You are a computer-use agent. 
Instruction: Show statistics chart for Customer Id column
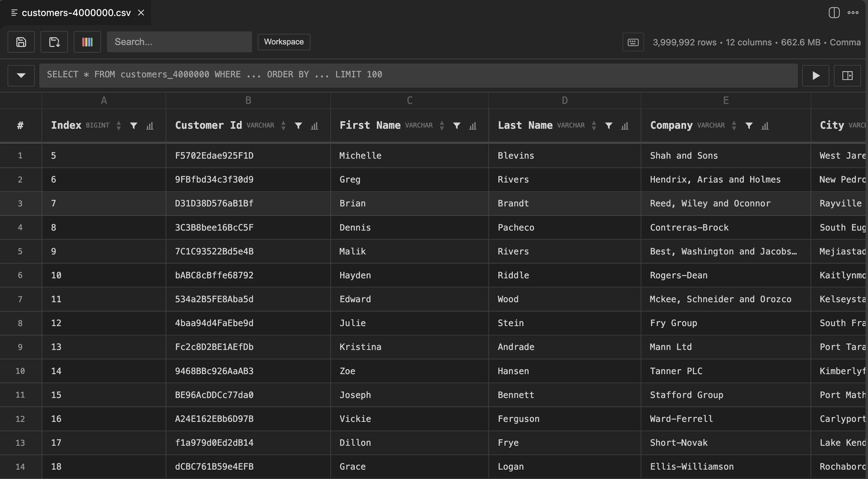click(314, 126)
